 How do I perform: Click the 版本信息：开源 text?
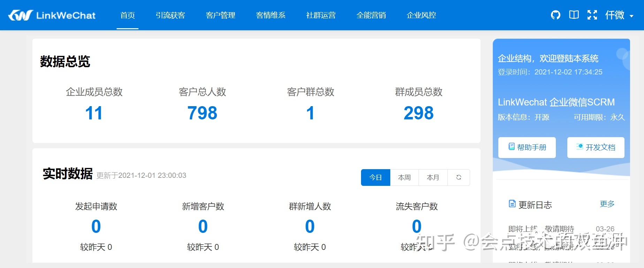[x=523, y=117]
